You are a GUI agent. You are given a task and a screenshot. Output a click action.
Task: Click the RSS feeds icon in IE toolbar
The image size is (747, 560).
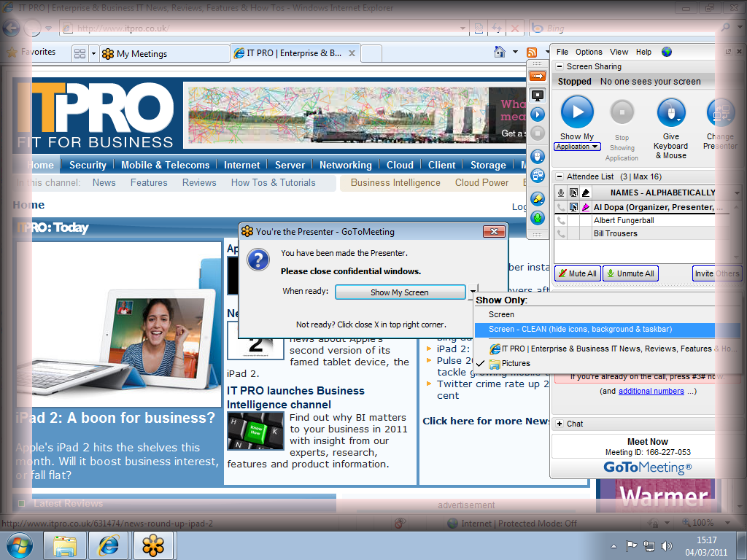[532, 52]
